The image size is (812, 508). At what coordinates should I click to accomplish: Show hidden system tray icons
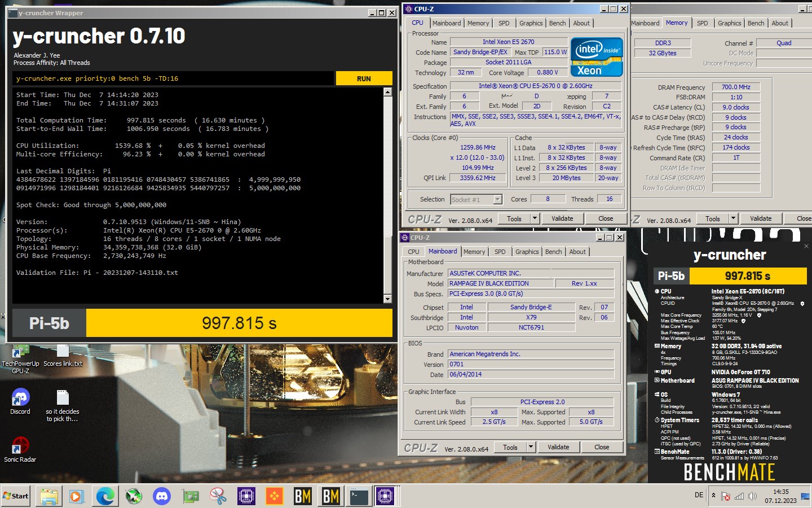coord(713,496)
